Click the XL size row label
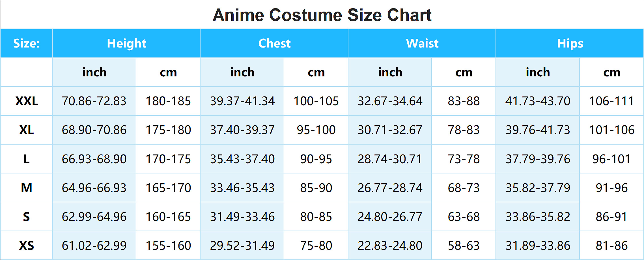The width and height of the screenshot is (644, 260). 26,130
